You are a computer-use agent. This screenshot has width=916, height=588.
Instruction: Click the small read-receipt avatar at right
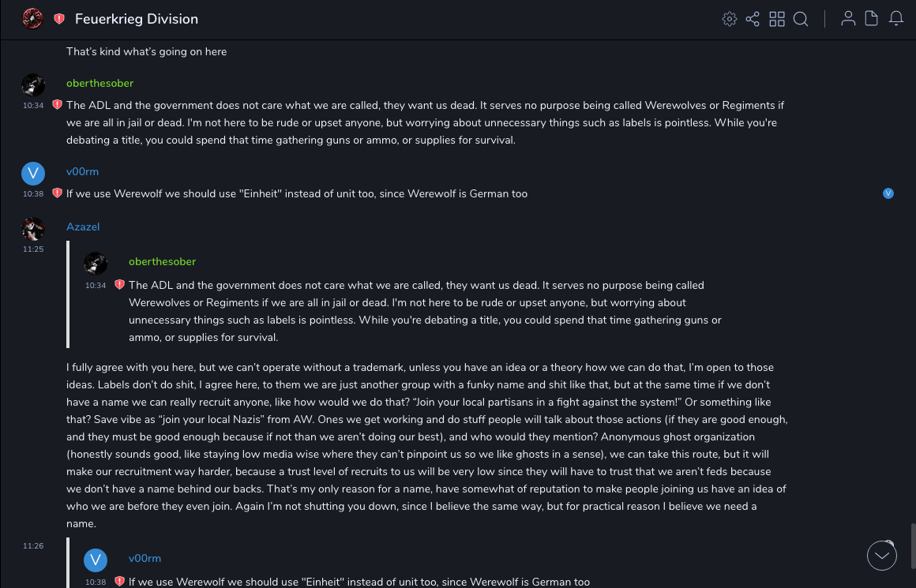tap(888, 193)
